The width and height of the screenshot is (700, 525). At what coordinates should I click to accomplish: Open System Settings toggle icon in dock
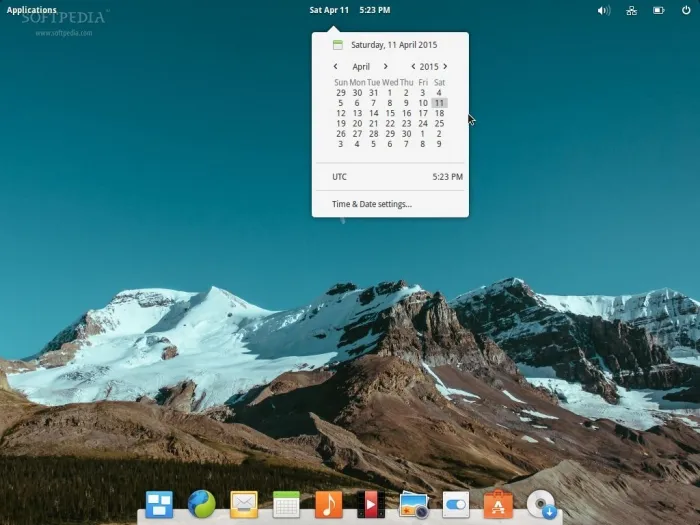(456, 504)
